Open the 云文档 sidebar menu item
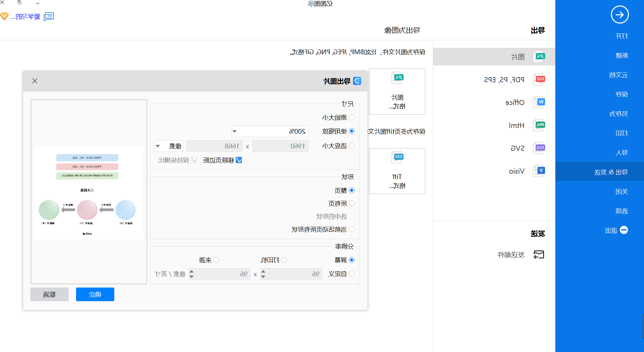Image resolution: width=644 pixels, height=352 pixels. tap(618, 75)
